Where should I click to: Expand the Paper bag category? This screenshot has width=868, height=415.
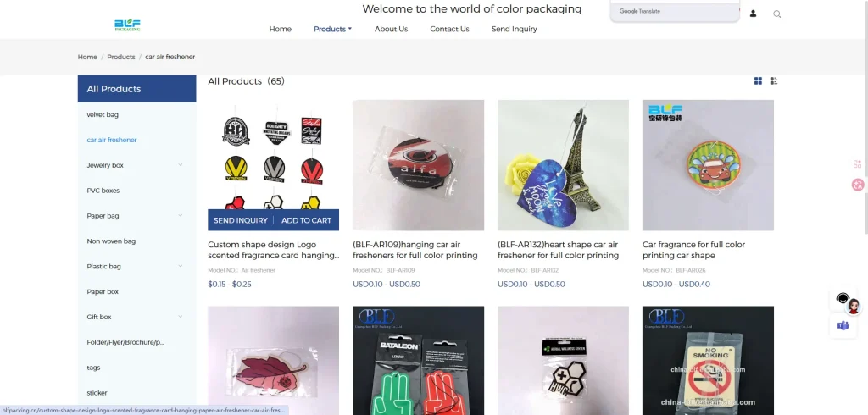pos(180,215)
